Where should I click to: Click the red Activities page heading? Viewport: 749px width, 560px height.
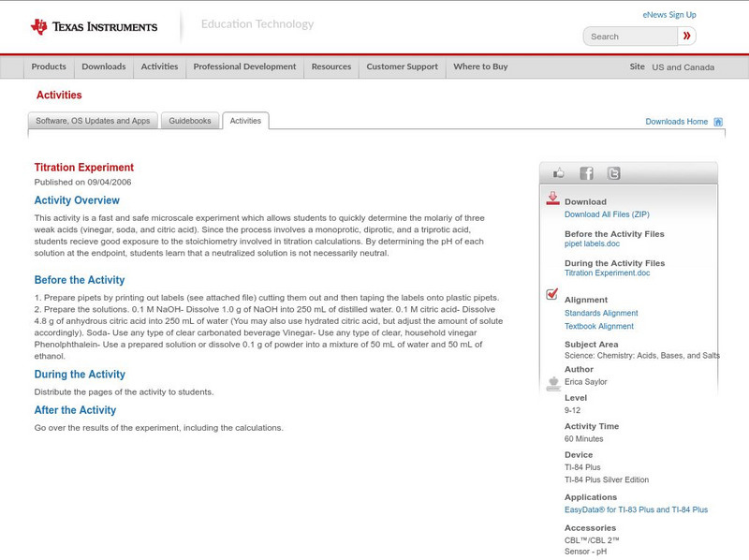pyautogui.click(x=59, y=96)
